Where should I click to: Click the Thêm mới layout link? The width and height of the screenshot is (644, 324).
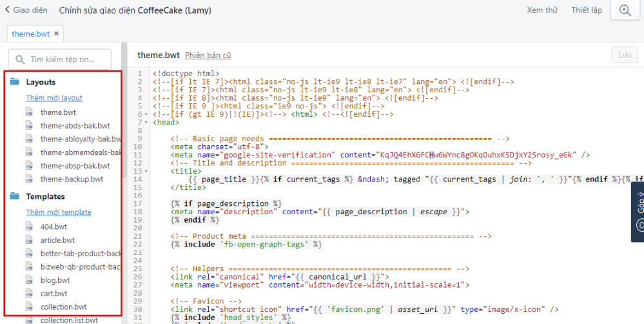click(54, 98)
